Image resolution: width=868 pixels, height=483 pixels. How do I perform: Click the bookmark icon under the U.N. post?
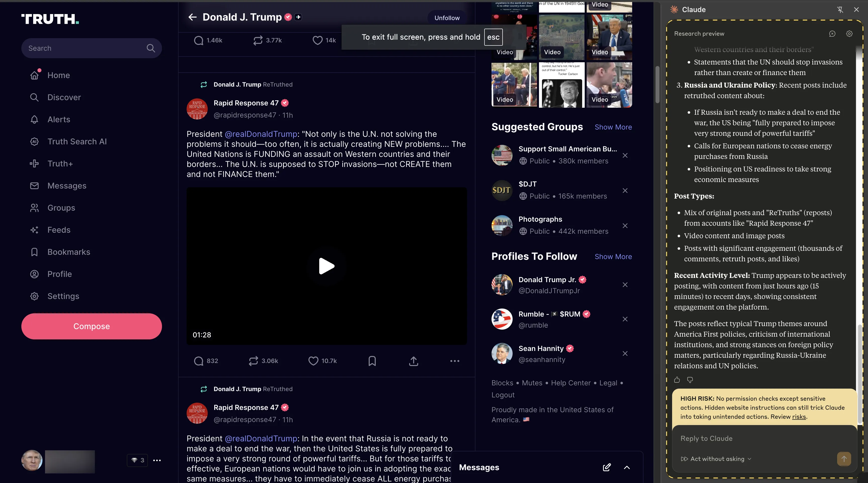click(372, 361)
